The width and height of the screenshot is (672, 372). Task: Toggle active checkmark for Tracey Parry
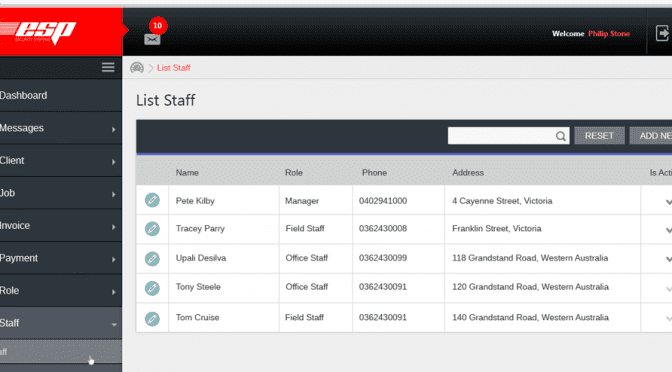(x=669, y=230)
